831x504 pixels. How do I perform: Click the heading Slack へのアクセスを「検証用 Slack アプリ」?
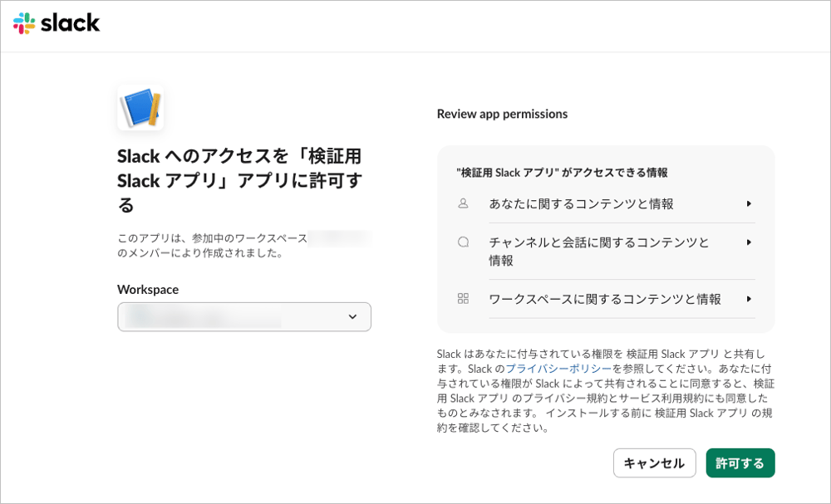(x=239, y=180)
